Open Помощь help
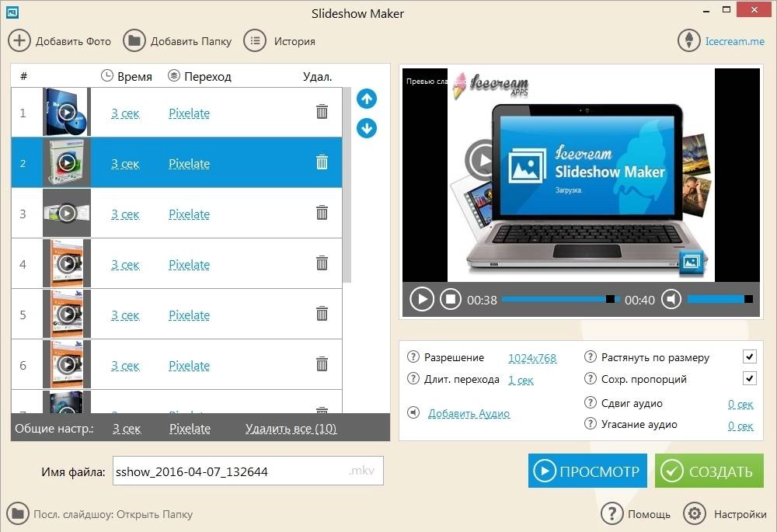This screenshot has width=777, height=532. coord(636,514)
